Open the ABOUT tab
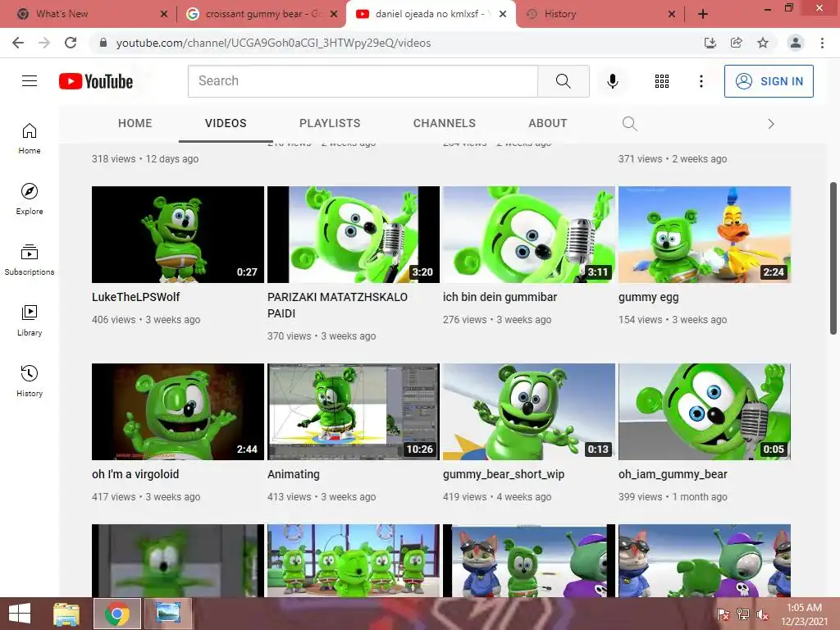The image size is (840, 630). pos(547,123)
